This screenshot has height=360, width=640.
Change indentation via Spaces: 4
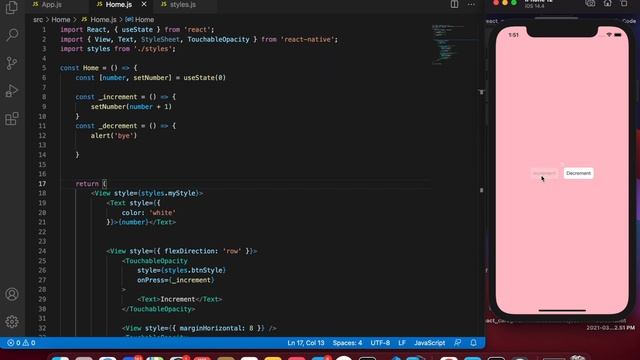[347, 343]
